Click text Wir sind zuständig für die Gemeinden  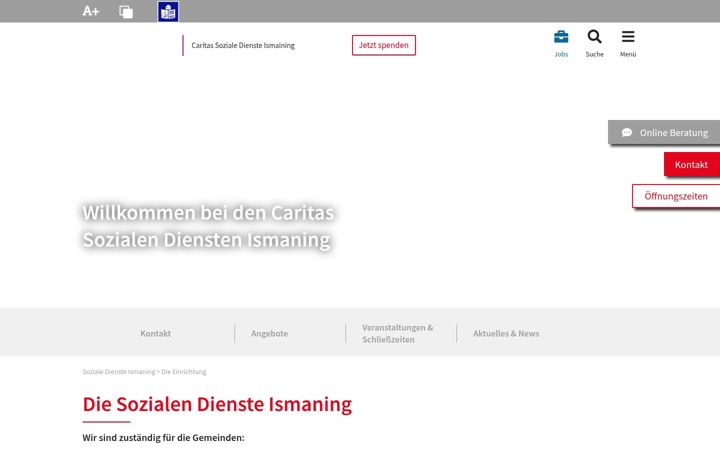[x=163, y=438]
